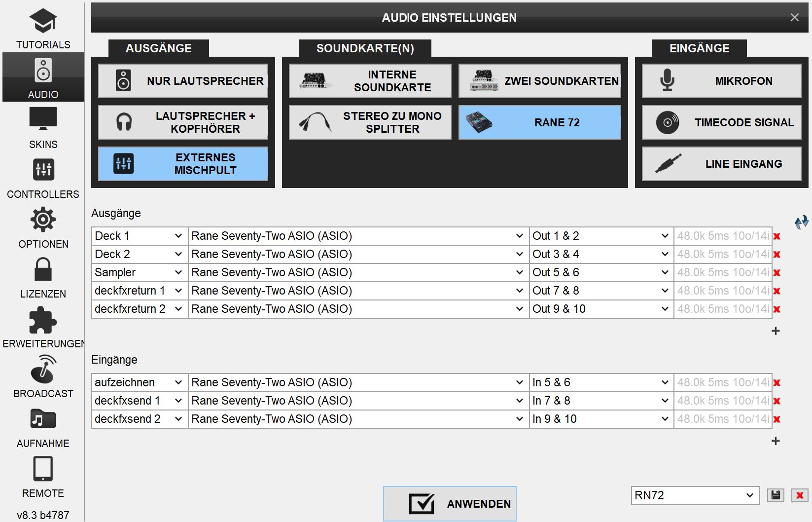Click the version v8.3 b4787 label
Image resolution: width=812 pixels, height=522 pixels.
point(43,515)
